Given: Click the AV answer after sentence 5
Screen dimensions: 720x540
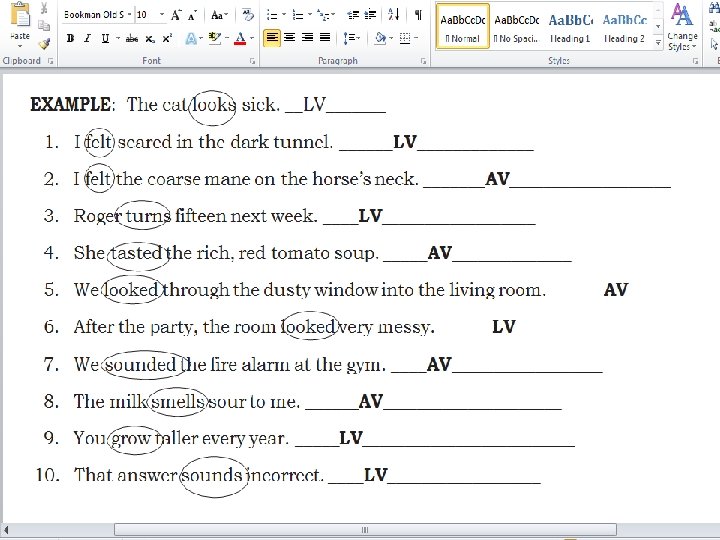Looking at the screenshot, I should pos(616,289).
